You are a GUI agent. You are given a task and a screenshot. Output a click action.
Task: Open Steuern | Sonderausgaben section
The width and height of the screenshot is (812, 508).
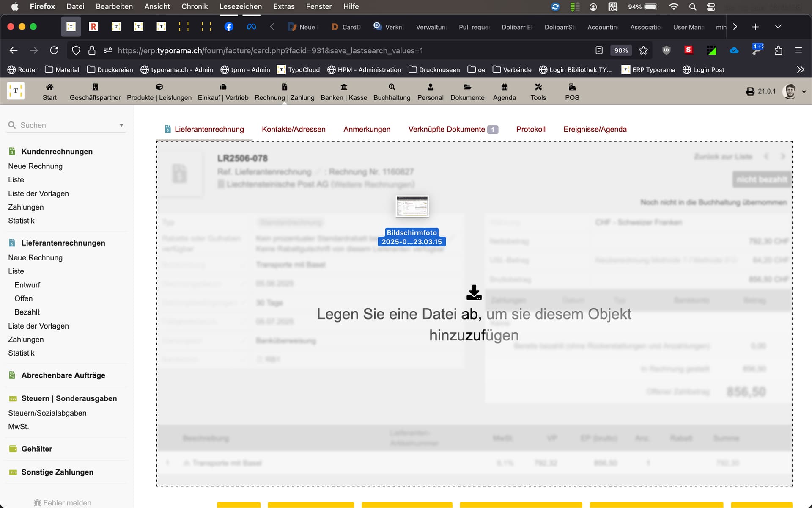pyautogui.click(x=69, y=398)
